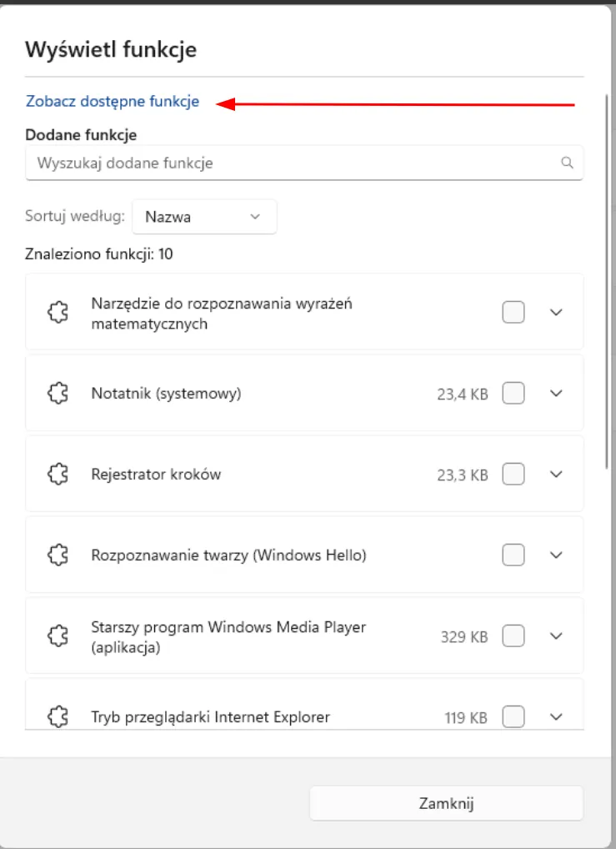Open the Zobacz dostępne funkcje link
Screen dimensions: 616x849
[x=113, y=102]
